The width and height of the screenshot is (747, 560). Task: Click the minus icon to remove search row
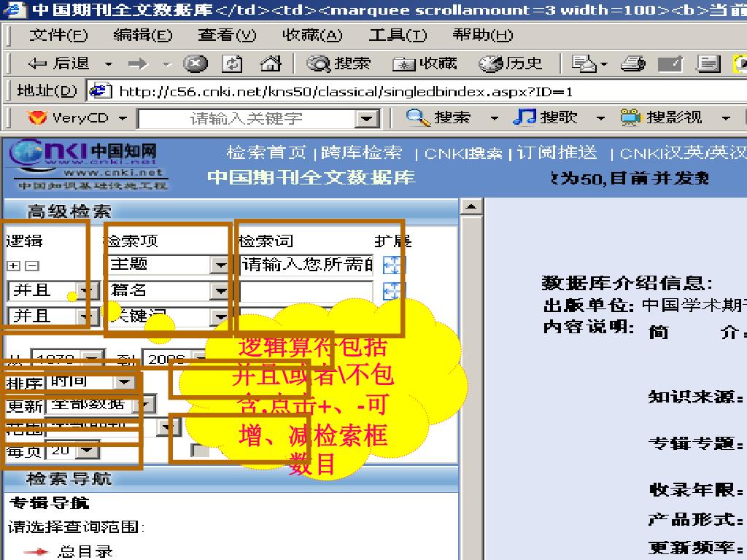pyautogui.click(x=31, y=265)
